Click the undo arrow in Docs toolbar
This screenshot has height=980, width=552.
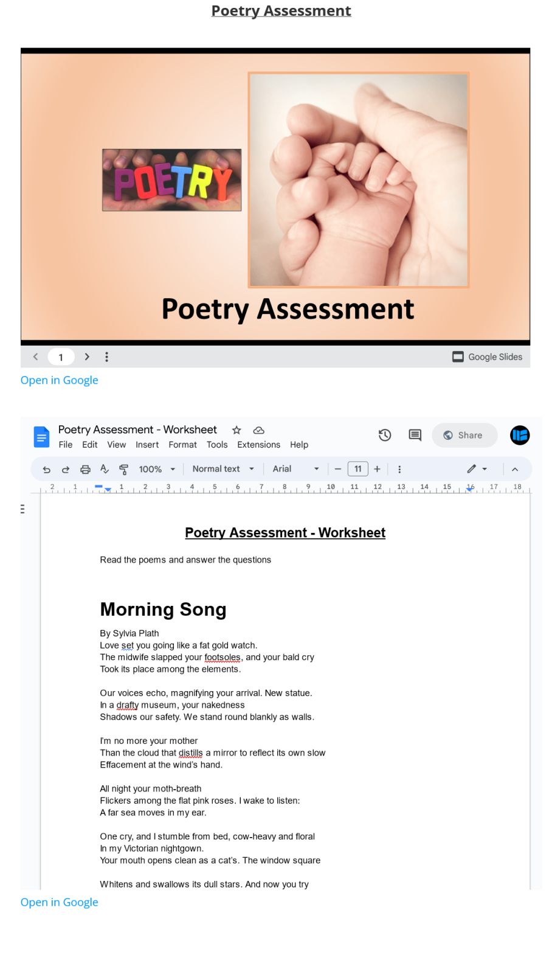tap(47, 469)
